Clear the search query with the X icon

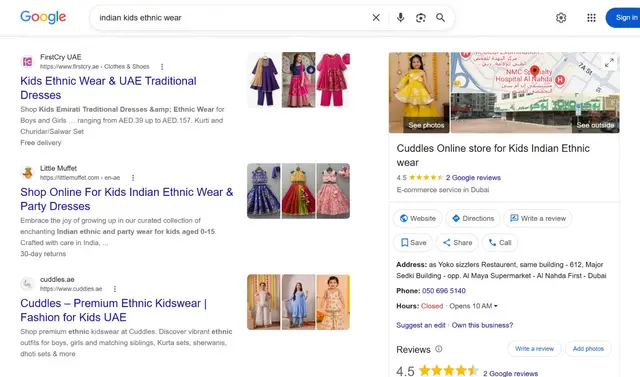click(376, 18)
